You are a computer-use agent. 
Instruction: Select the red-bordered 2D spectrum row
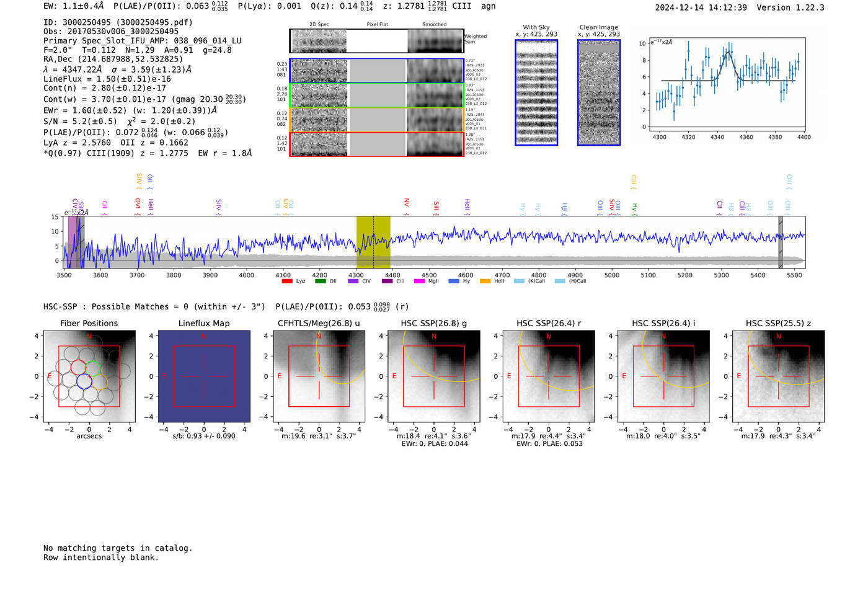(x=377, y=144)
